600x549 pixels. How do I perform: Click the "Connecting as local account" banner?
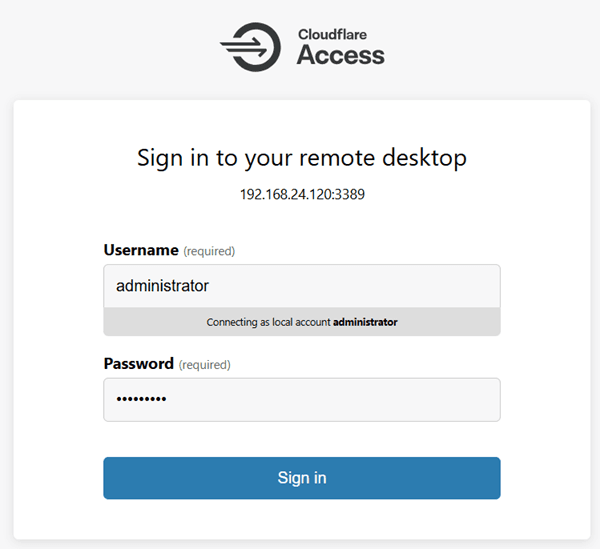pos(302,322)
